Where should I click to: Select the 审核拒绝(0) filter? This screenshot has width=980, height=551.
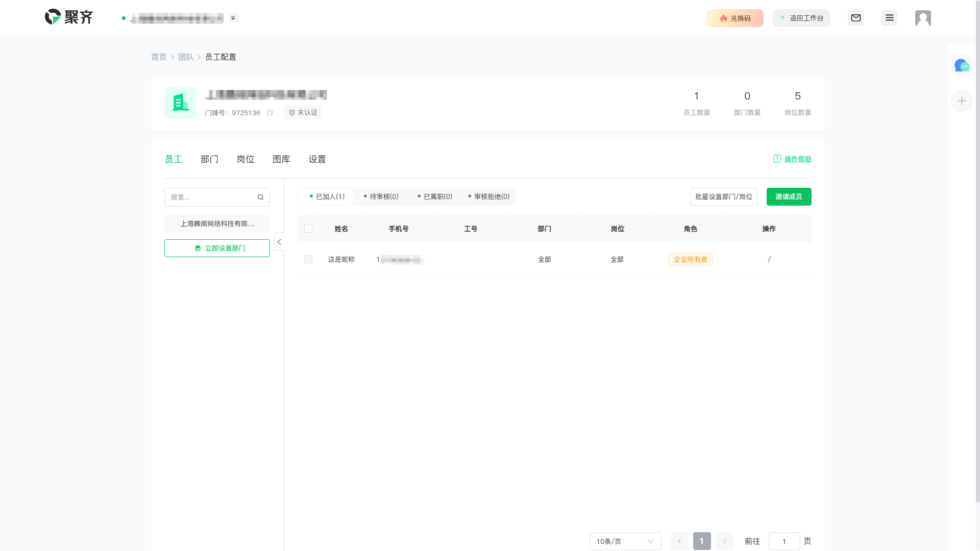[488, 197]
